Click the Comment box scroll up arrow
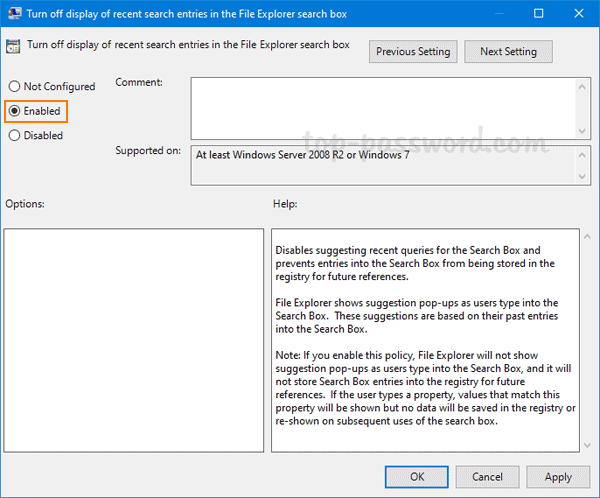The image size is (600, 498). [x=581, y=86]
